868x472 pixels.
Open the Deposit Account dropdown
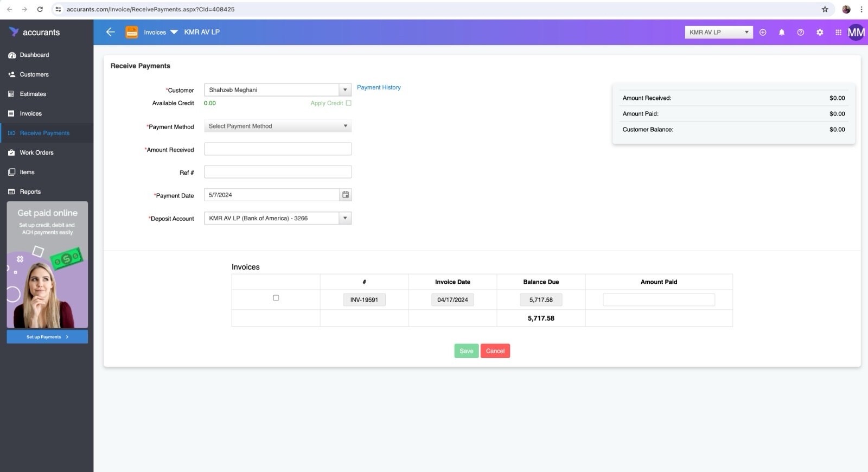pos(278,218)
